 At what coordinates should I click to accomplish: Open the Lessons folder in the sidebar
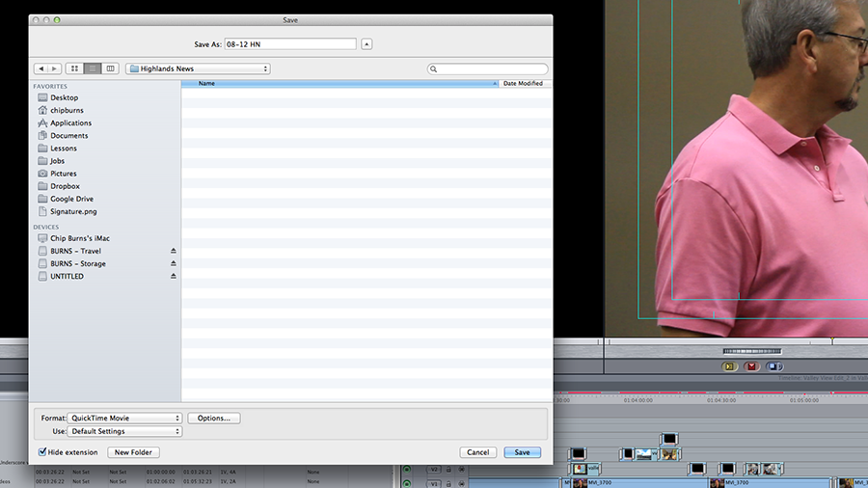[63, 149]
